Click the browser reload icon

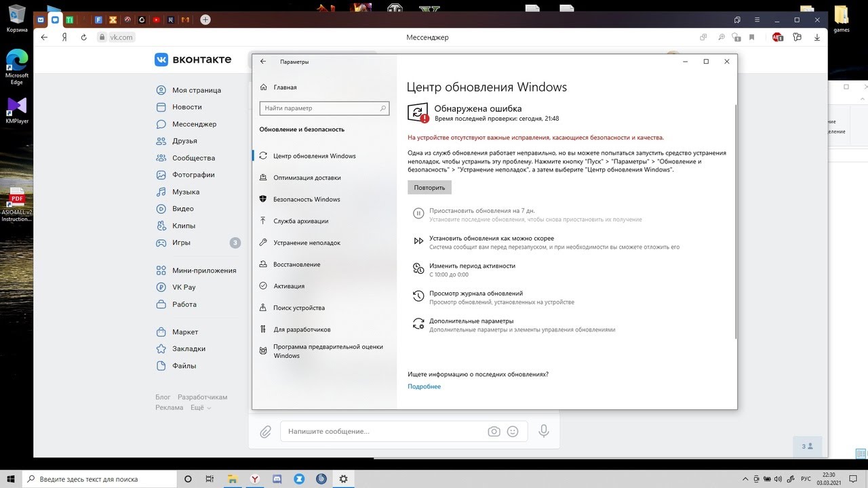click(x=84, y=37)
